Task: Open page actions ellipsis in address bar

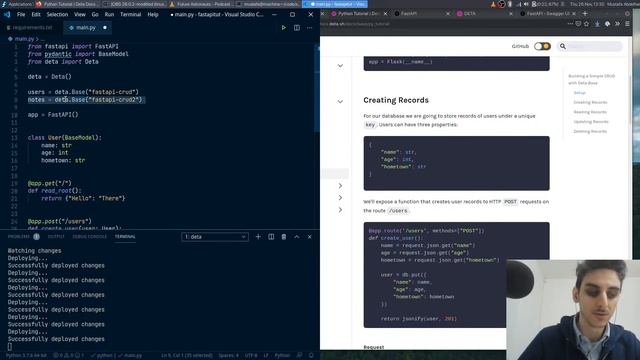Action: [570, 24]
